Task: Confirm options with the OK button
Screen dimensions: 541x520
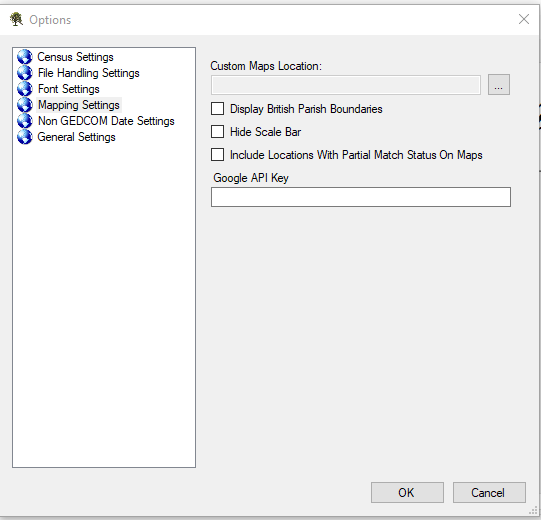Action: tap(407, 492)
